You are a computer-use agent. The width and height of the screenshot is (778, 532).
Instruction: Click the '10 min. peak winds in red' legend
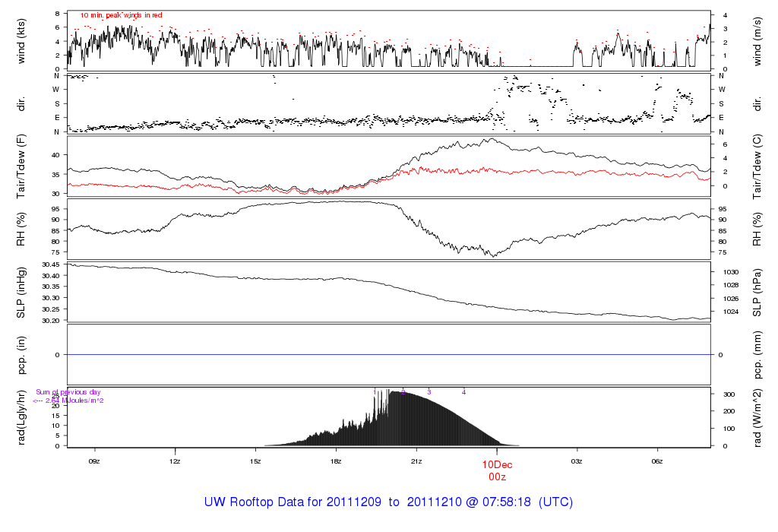[121, 15]
